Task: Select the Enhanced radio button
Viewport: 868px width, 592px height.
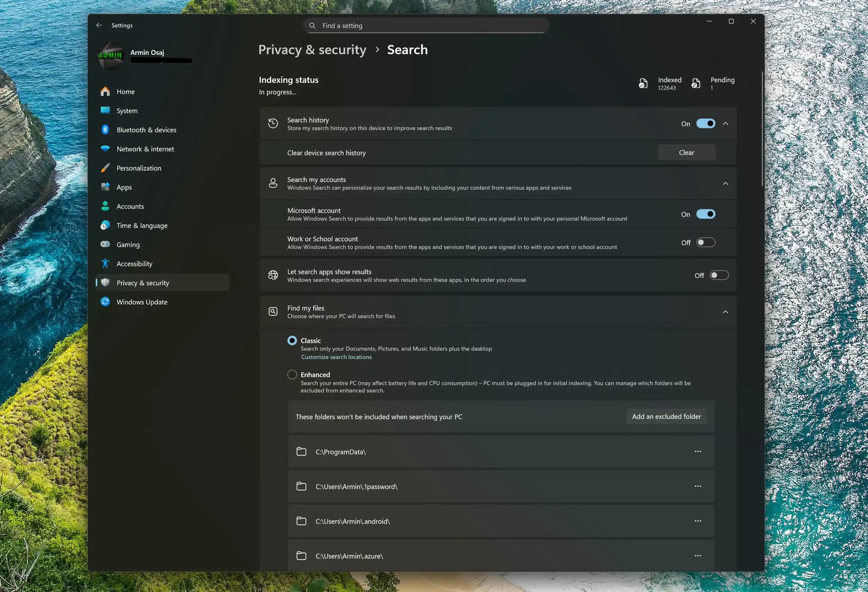Action: pos(292,374)
